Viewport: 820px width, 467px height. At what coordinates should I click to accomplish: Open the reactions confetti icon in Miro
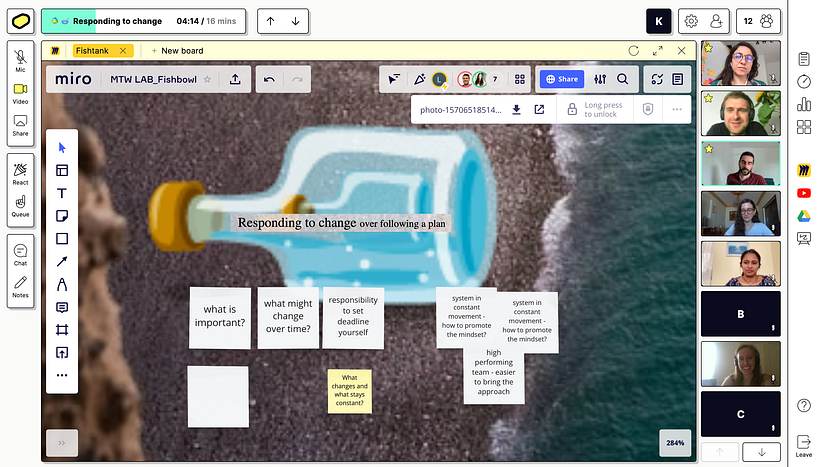[x=419, y=79]
